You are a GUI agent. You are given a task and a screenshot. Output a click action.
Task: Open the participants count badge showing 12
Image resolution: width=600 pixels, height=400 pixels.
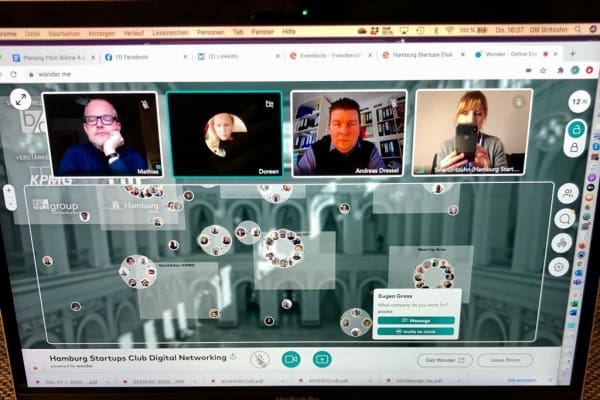coord(579,102)
